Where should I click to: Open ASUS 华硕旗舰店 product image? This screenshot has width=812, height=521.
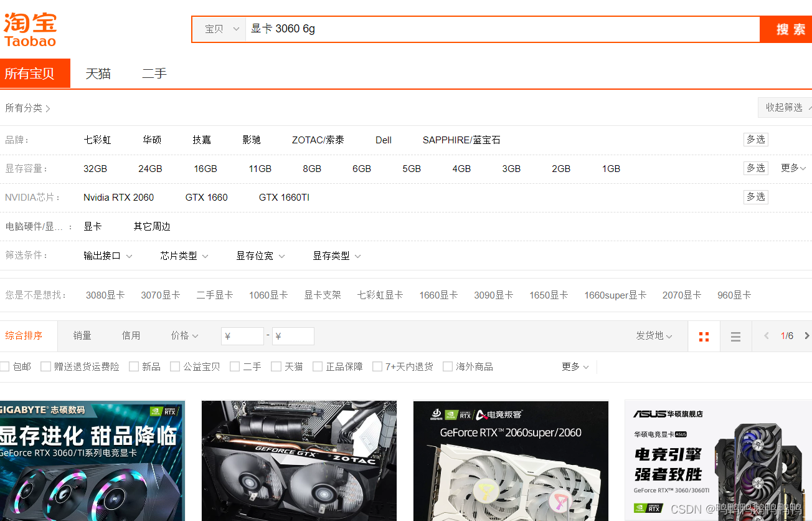(x=718, y=461)
